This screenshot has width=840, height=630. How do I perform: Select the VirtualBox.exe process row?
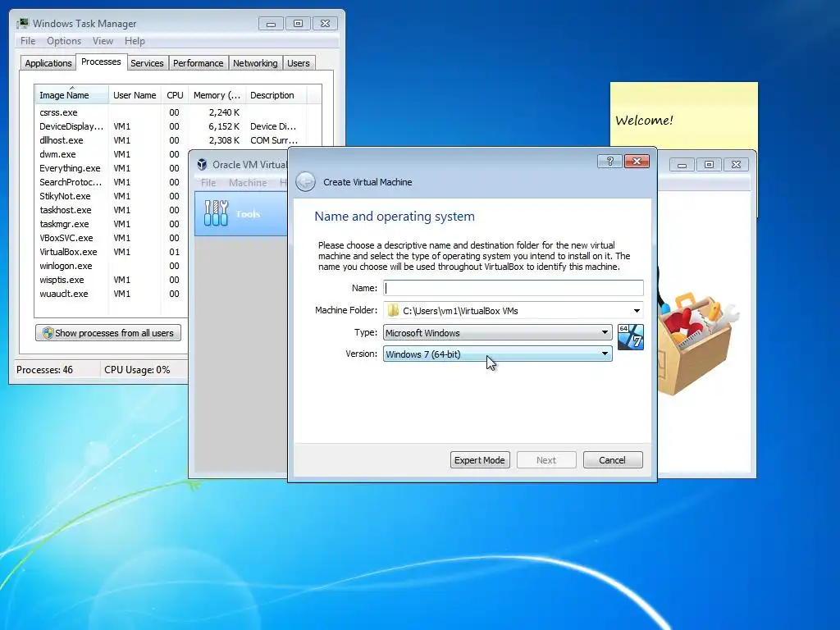(112, 252)
